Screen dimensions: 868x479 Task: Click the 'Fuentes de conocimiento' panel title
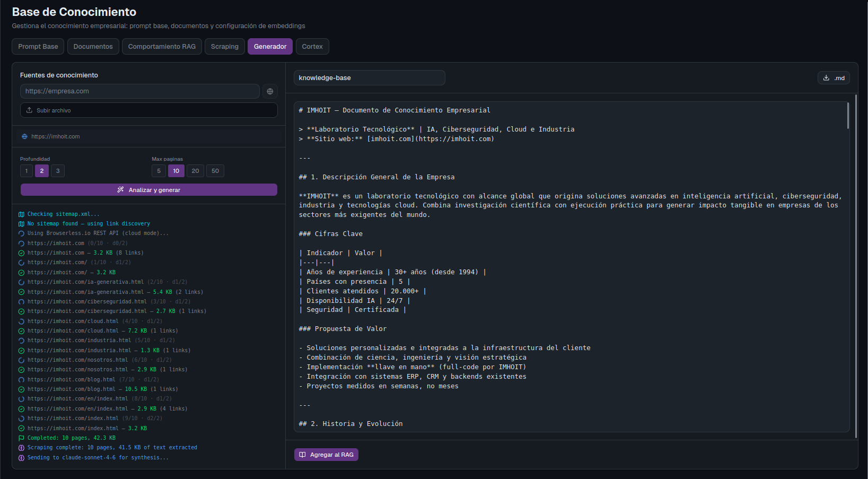coord(59,75)
